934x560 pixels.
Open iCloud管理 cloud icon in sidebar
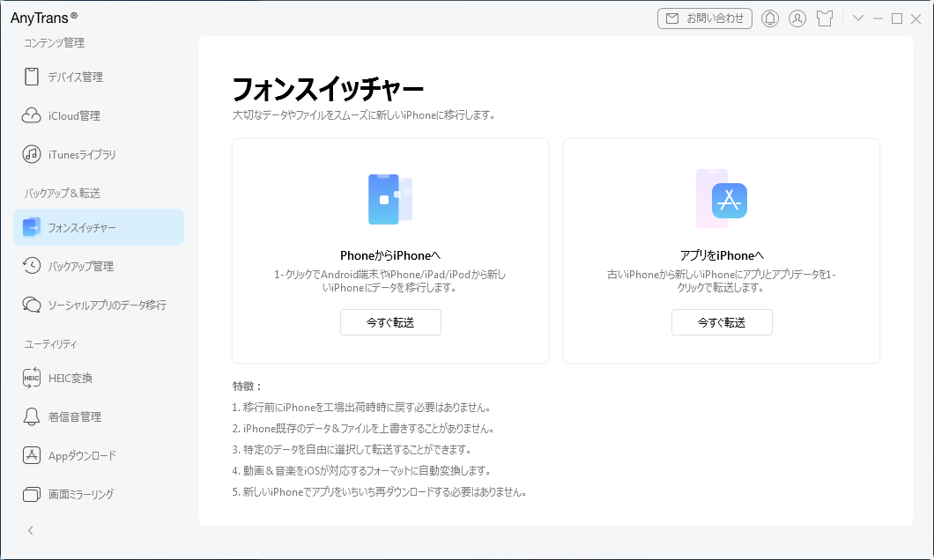[32, 116]
